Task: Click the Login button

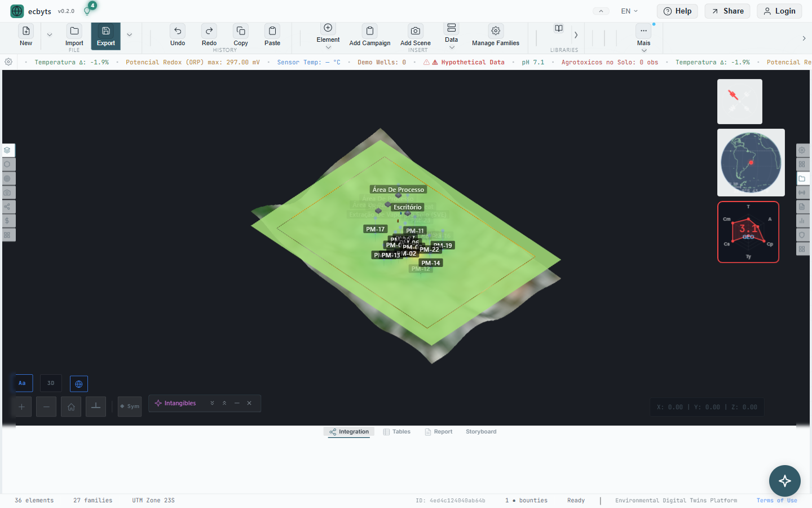Action: [779, 11]
